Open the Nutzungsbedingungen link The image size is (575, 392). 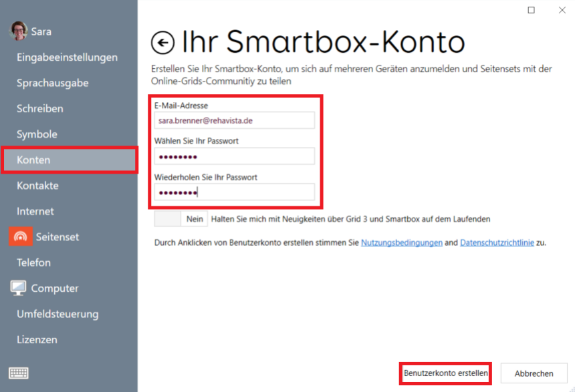(x=402, y=242)
